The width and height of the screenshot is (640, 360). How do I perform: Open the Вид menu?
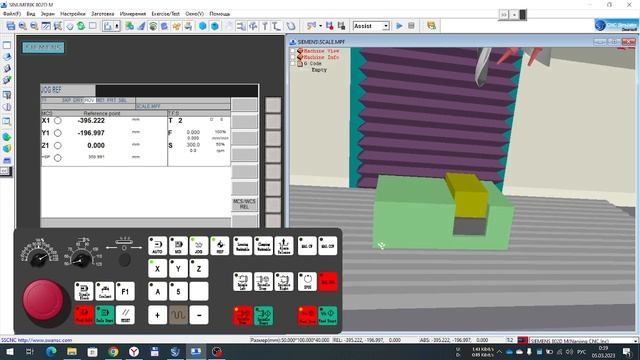click(x=31, y=13)
